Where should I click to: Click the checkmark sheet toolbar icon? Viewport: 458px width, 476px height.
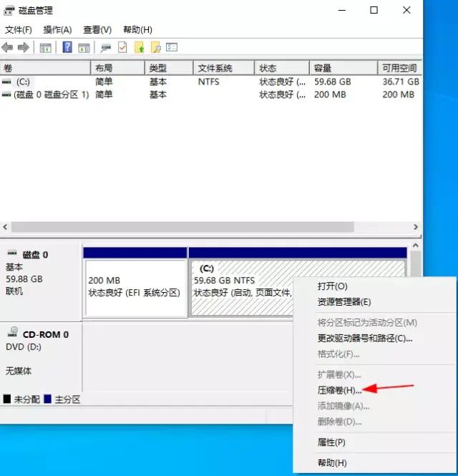click(122, 47)
